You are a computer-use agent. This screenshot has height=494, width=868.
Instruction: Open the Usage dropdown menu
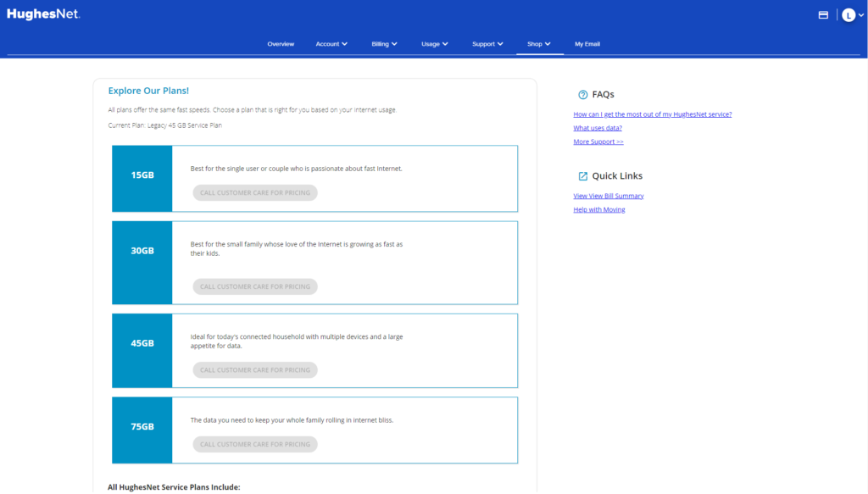coord(434,43)
